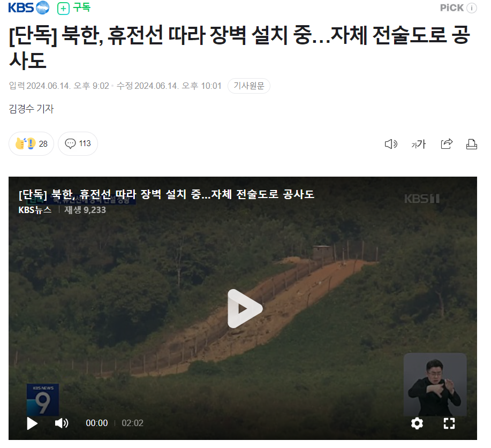Toggle fullscreen video mode
The height and width of the screenshot is (448, 491).
[449, 423]
